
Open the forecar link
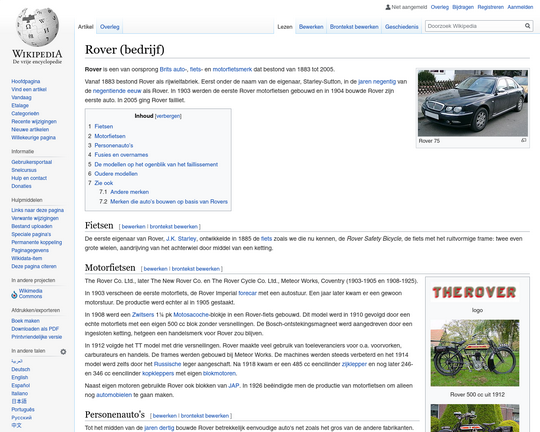247,293
